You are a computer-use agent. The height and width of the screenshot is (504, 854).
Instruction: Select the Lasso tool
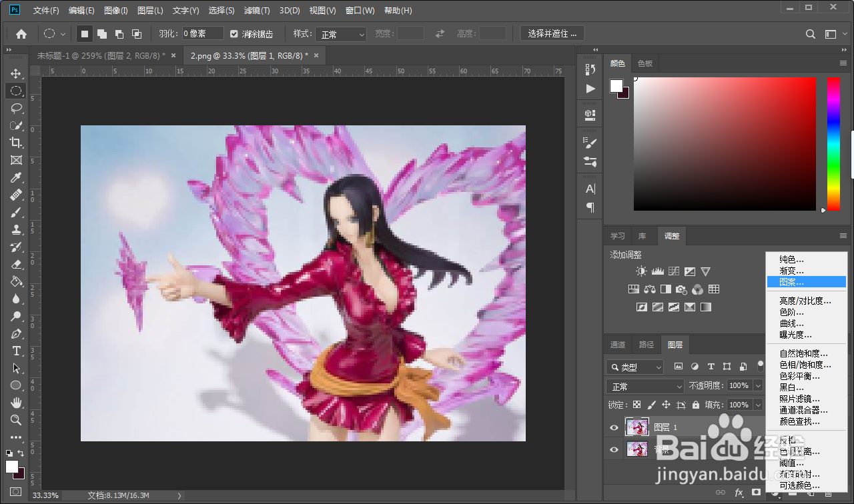(x=15, y=108)
